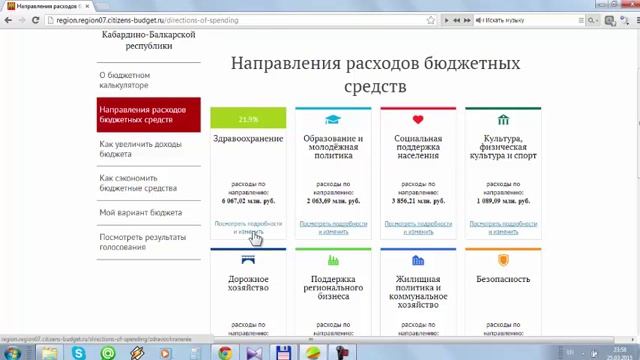This screenshot has width=640, height=360.
Task: Open File Explorer folder icon in the taskbar
Action: [49, 353]
